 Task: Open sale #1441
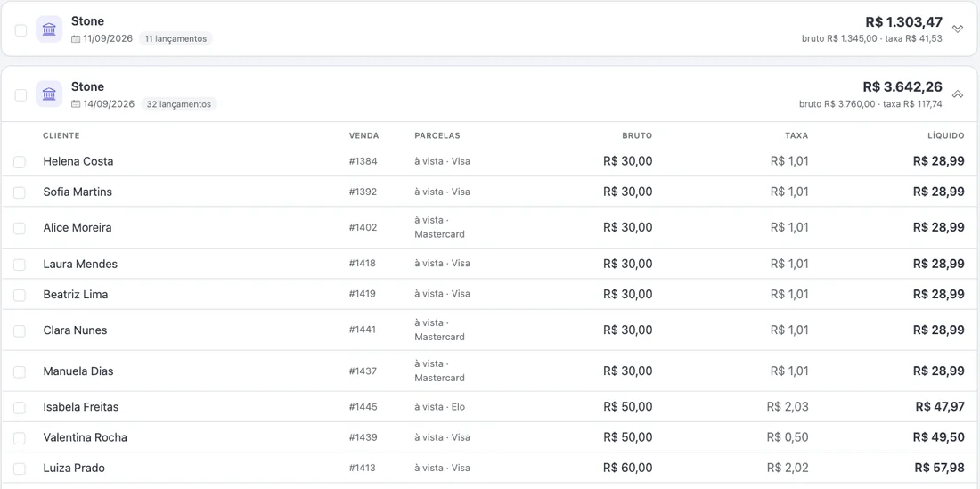tap(363, 330)
